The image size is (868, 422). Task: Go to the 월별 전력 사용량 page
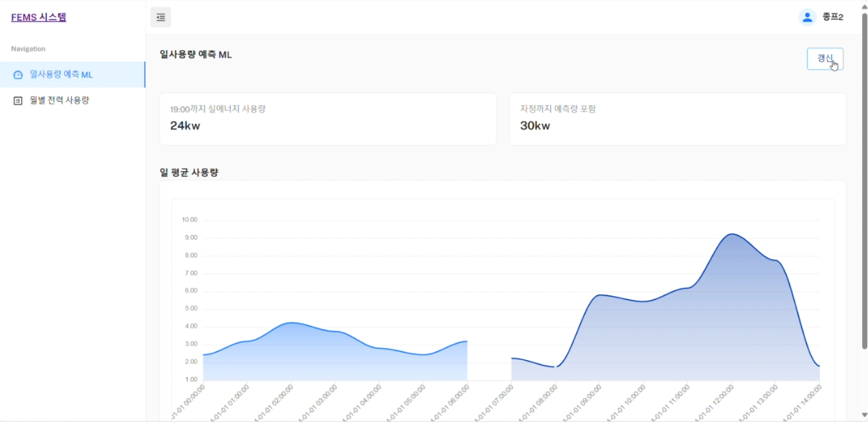pos(59,100)
